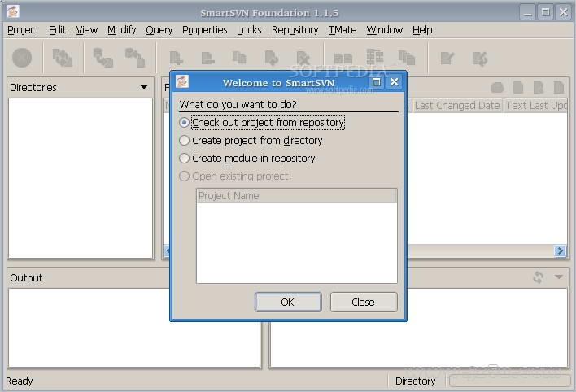The image size is (576, 392).
Task: Click the leftmost rounded icon in file panel header
Action: [497, 88]
